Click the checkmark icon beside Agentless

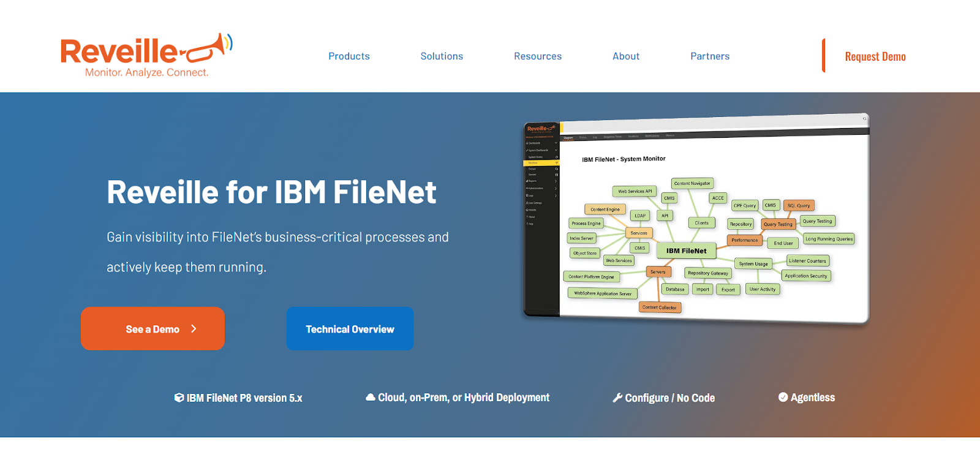(x=783, y=397)
